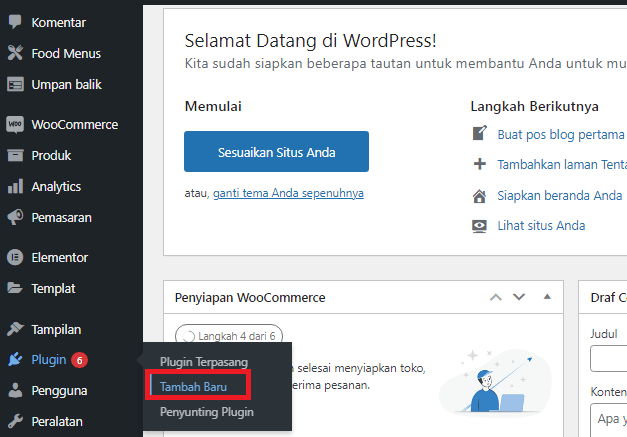Screen dimensions: 627x437
Task: Click the Judul input field
Action: (x=609, y=359)
